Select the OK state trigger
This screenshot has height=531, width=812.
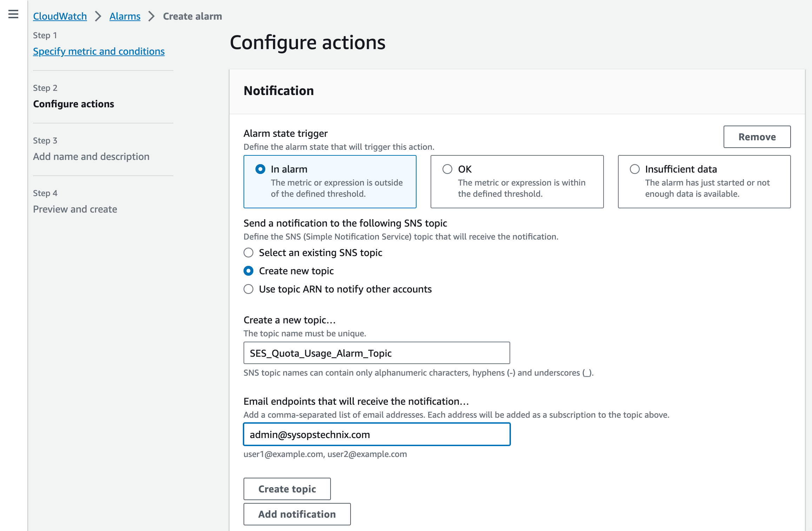(517, 182)
